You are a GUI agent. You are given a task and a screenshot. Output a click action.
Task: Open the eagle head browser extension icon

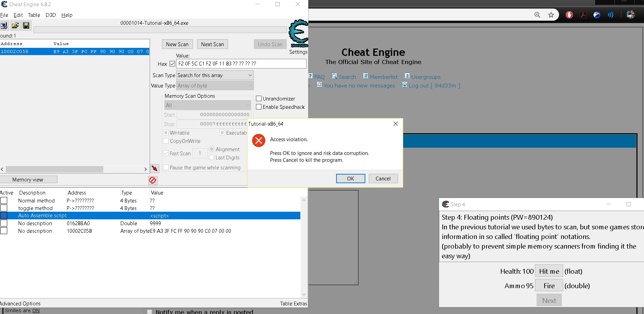[597, 15]
